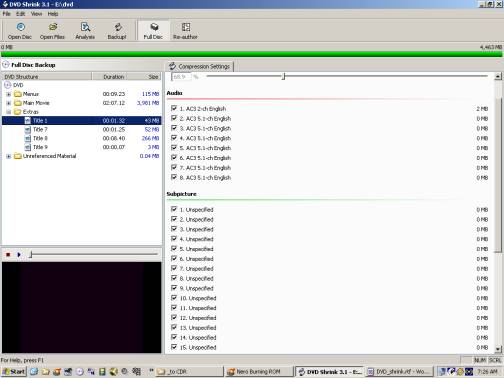This screenshot has height=378, width=504.
Task: Toggle audio stream 8 AC3 5.1-ch English
Action: click(x=174, y=177)
